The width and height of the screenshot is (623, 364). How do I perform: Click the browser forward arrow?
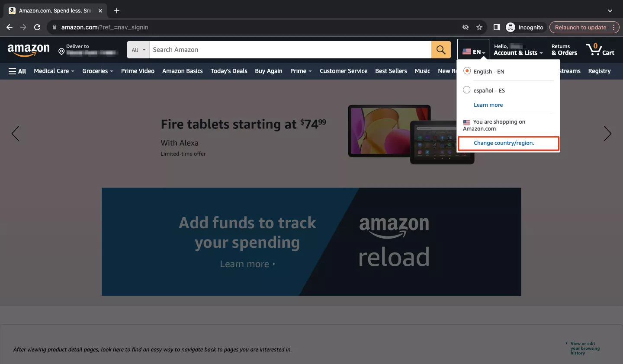(23, 27)
